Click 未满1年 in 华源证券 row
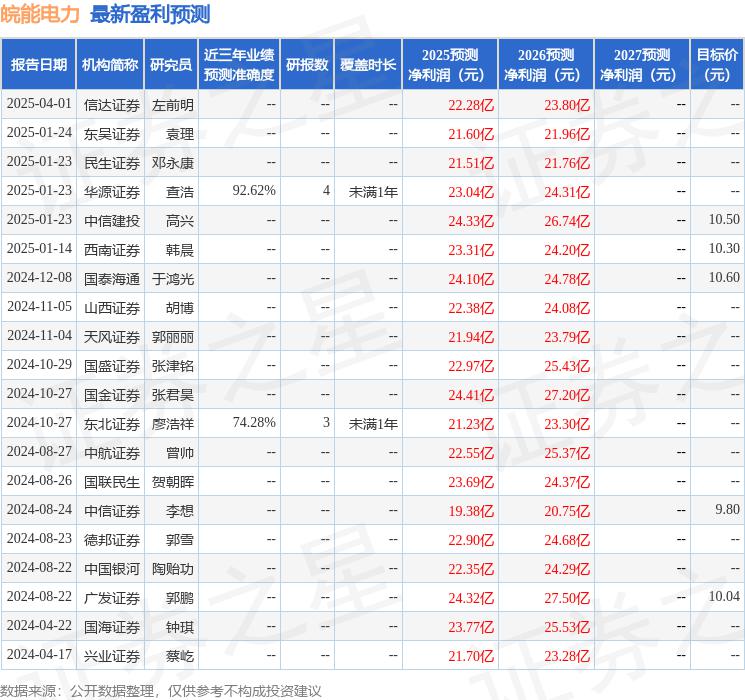 [x=373, y=192]
